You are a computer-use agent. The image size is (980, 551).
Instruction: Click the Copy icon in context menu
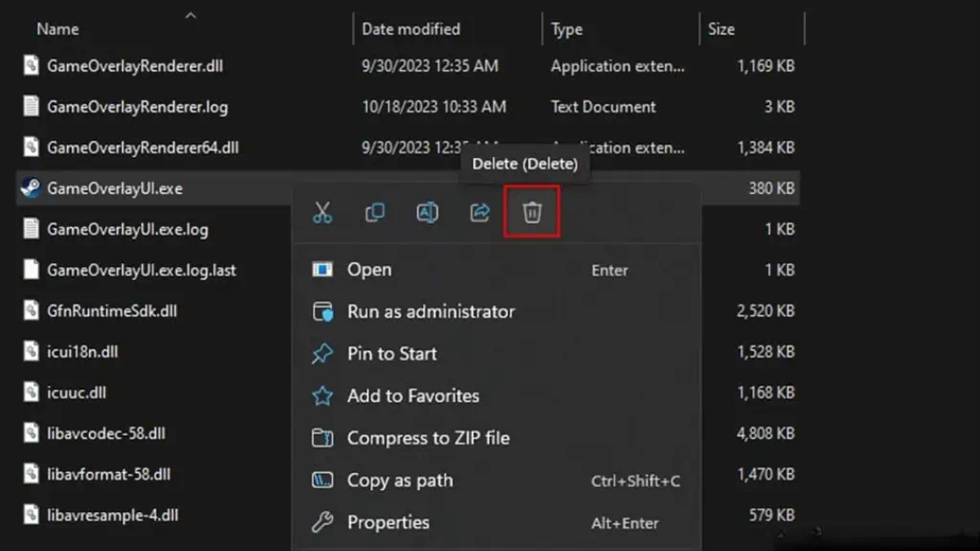[375, 212]
